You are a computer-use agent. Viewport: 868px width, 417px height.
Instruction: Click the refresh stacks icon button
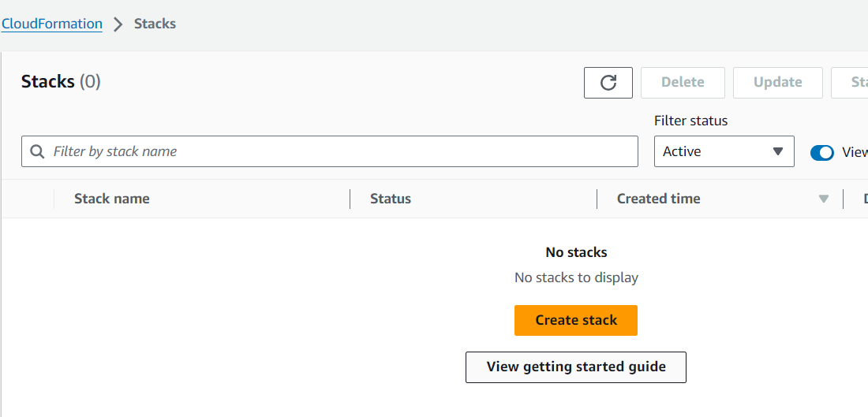click(608, 83)
